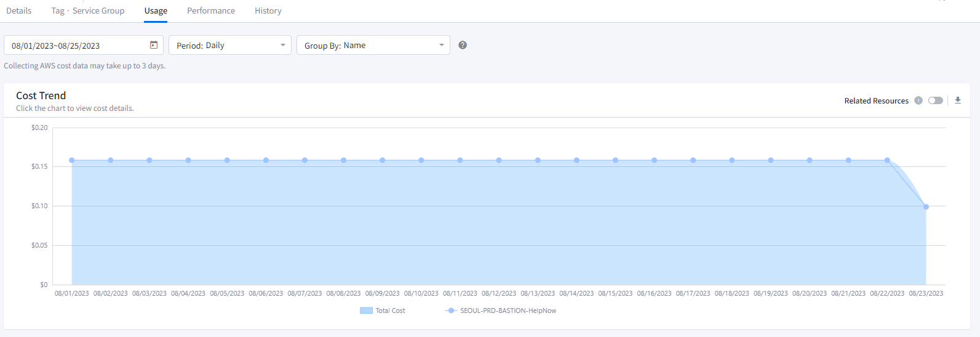Select the Usage tab

tap(156, 10)
